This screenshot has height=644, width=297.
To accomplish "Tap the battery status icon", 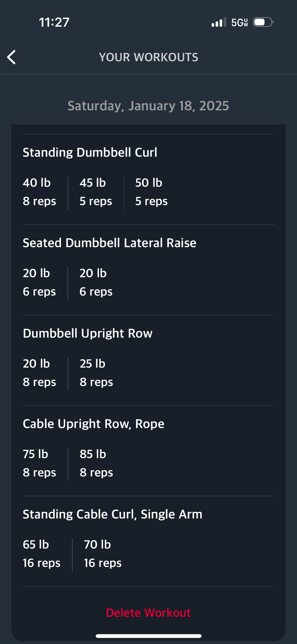I will (263, 22).
